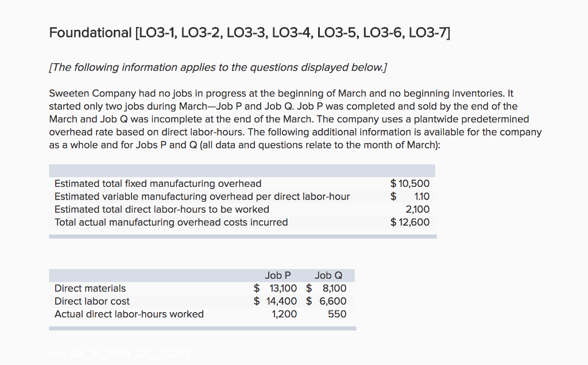588x365 pixels.
Task: Select the Estimated total direct labor-hours label
Action: point(162,209)
